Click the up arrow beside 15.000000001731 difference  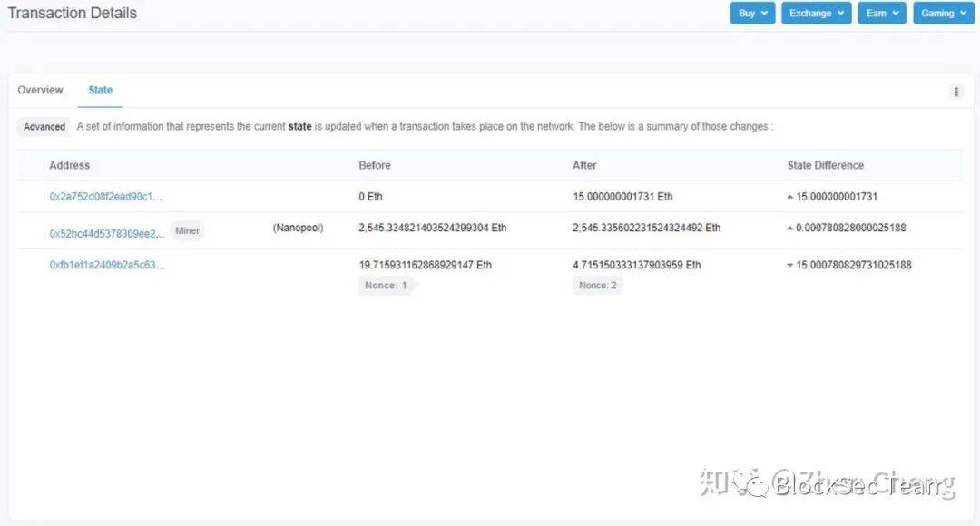coord(790,197)
